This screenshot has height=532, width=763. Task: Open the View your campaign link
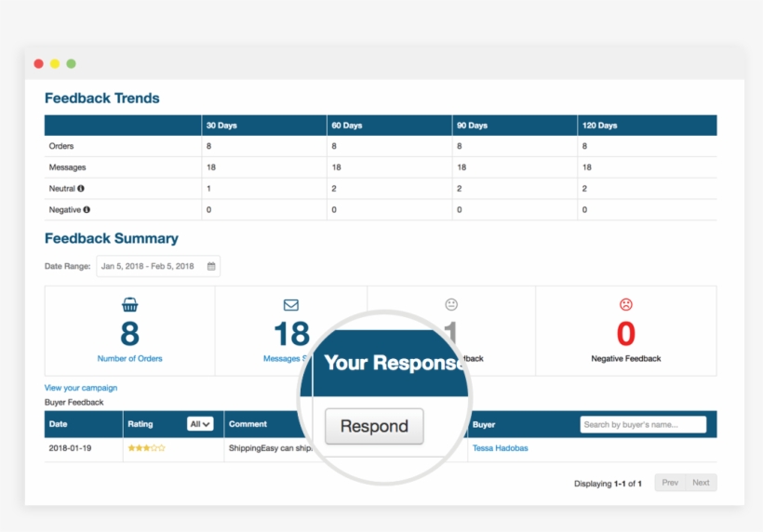pos(81,388)
